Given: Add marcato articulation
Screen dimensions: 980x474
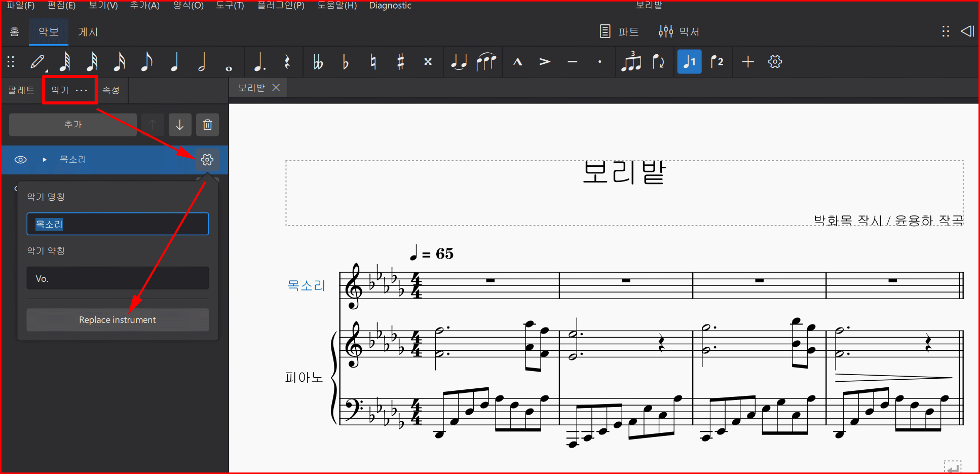Looking at the screenshot, I should (x=517, y=62).
